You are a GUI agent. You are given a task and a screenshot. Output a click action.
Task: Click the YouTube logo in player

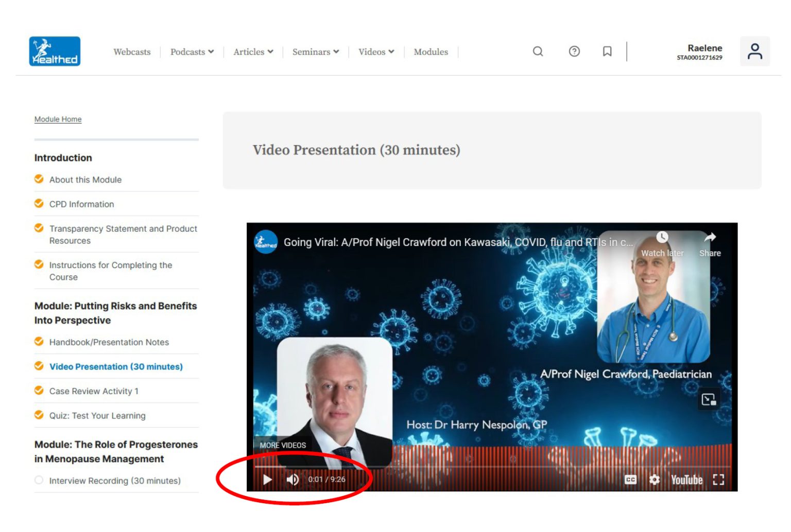pyautogui.click(x=686, y=480)
